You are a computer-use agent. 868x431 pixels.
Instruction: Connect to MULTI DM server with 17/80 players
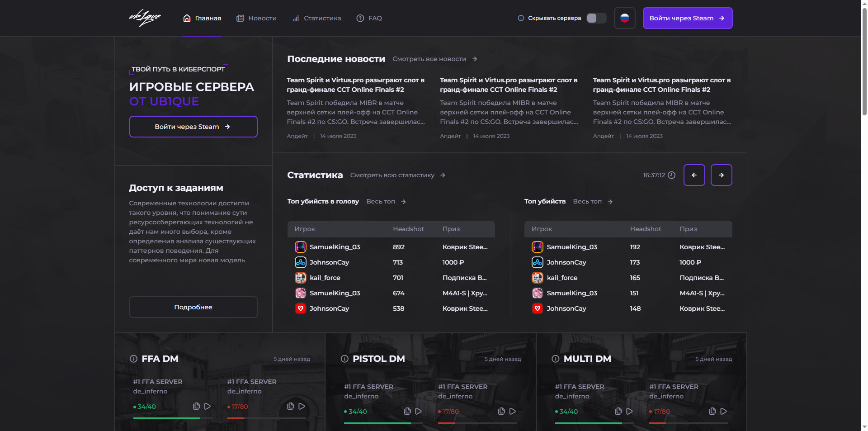click(x=724, y=411)
